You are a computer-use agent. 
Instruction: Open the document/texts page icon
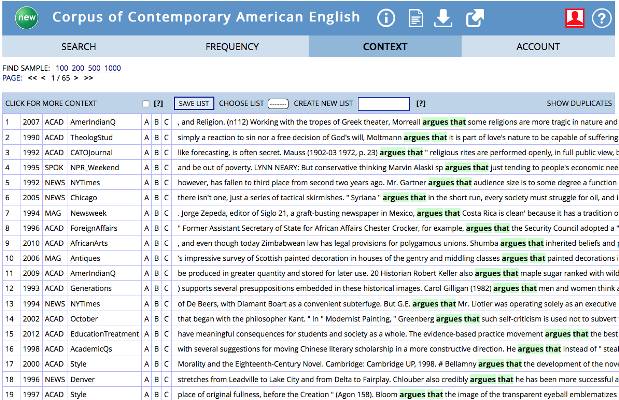(x=416, y=18)
